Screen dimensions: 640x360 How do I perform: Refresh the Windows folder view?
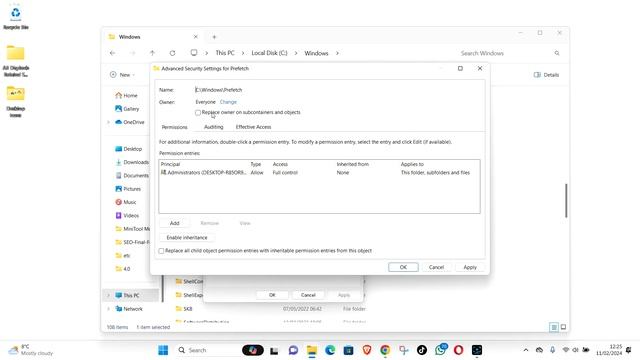tap(172, 53)
